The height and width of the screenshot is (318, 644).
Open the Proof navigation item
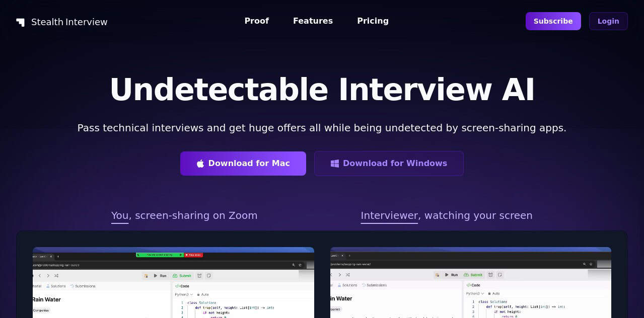tap(256, 21)
